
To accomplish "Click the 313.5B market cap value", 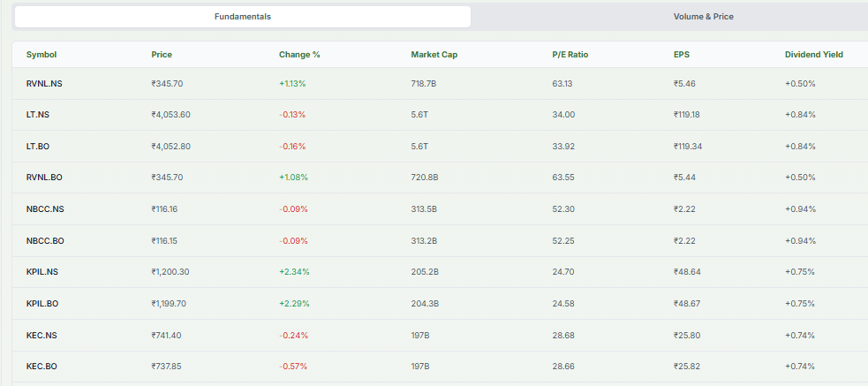I will [424, 209].
